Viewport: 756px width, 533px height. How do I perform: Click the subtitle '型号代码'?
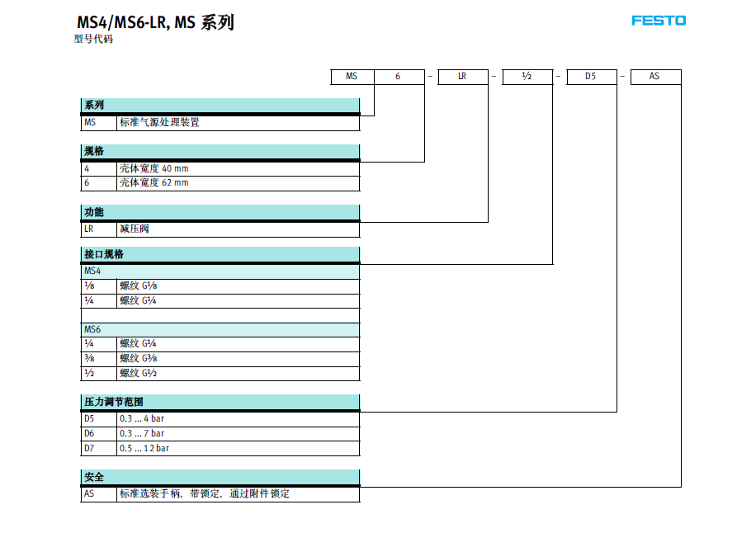pos(93,39)
